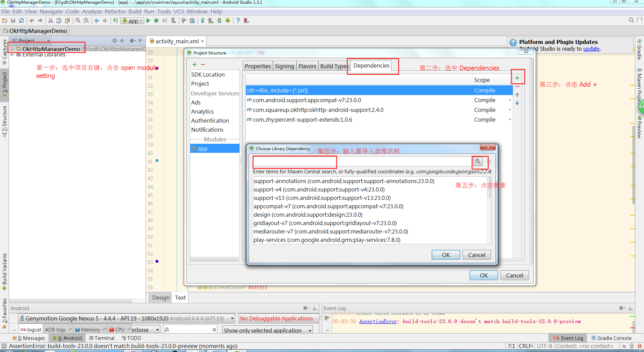Switch to the Properties tab
The height and width of the screenshot is (352, 644).
click(258, 66)
